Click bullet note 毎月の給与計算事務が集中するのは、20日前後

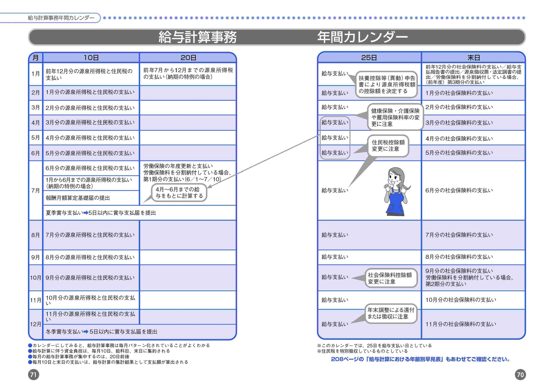coord(79,357)
